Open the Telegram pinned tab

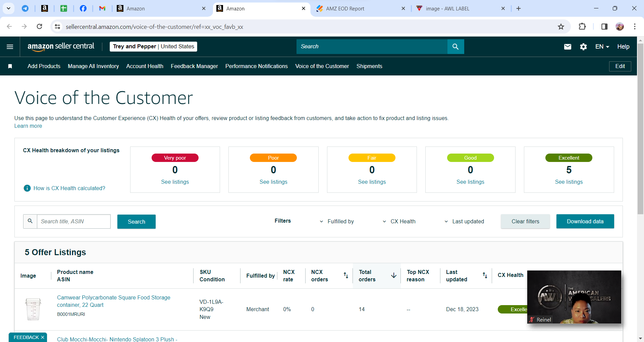(x=25, y=9)
